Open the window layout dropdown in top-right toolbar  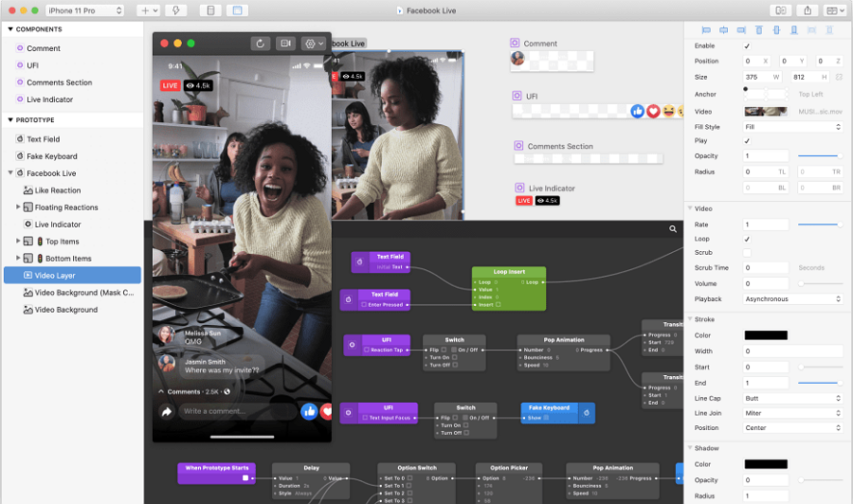point(834,10)
